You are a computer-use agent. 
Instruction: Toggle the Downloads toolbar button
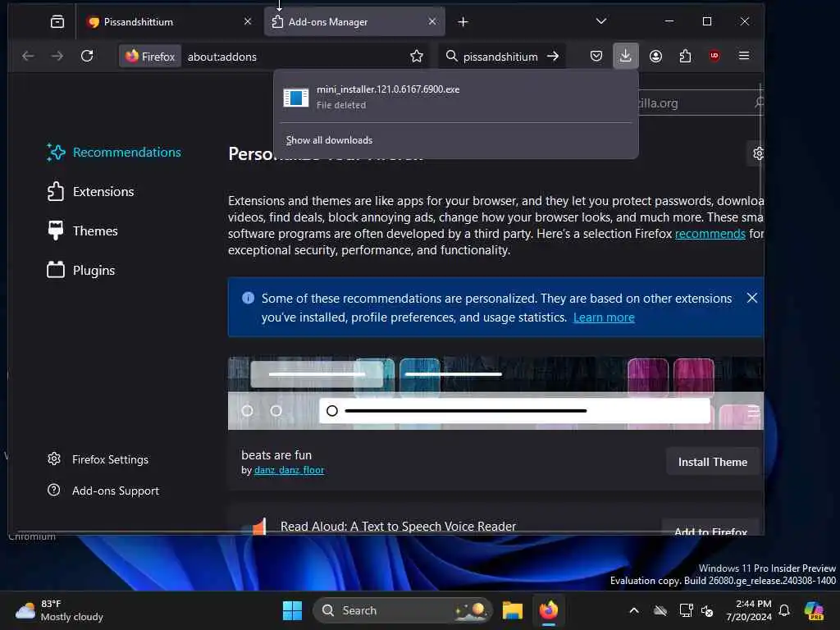(625, 56)
